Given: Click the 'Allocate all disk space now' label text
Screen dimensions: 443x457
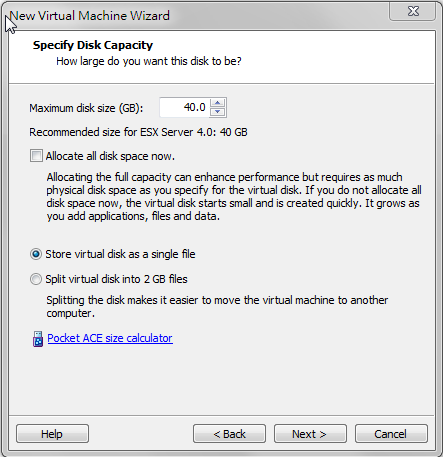Looking at the screenshot, I should 110,156.
